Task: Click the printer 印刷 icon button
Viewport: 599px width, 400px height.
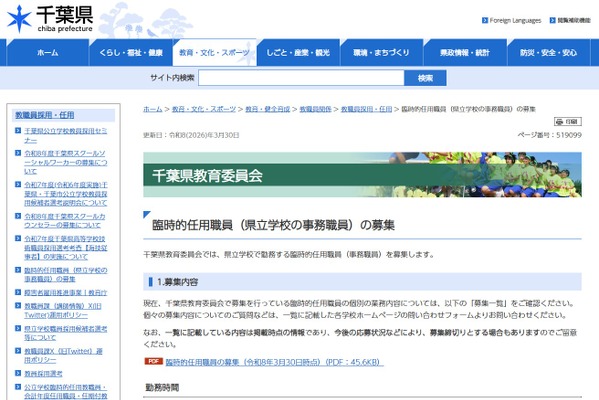Action: click(568, 121)
